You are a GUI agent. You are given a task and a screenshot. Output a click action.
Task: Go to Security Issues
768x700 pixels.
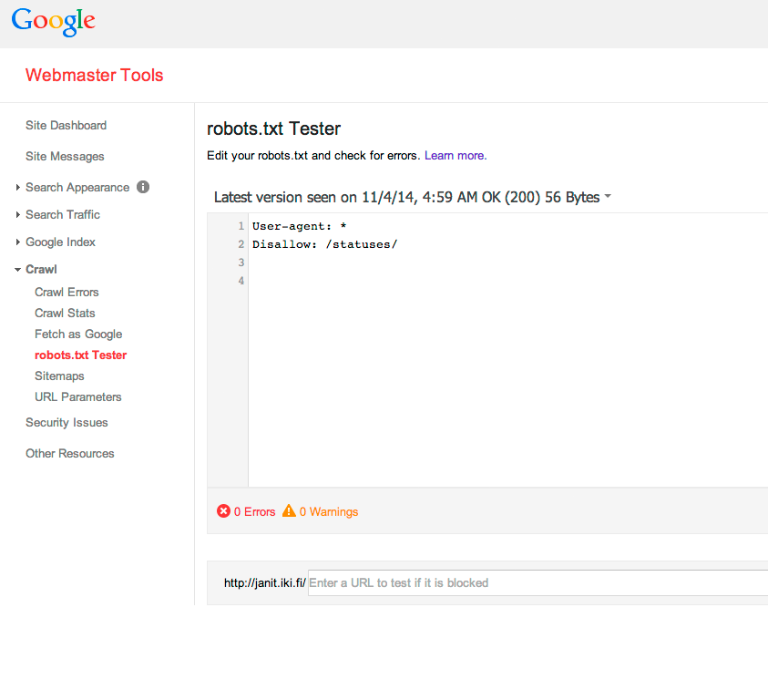click(x=67, y=423)
